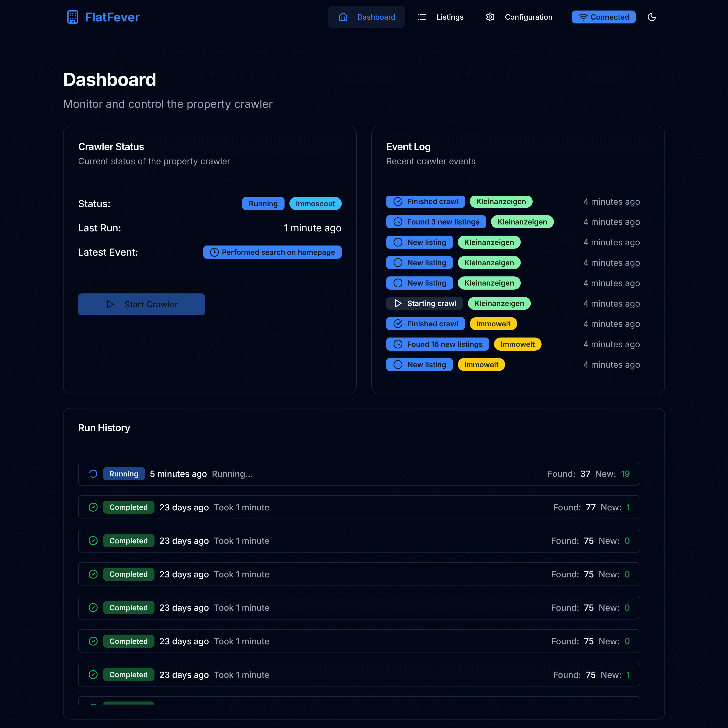Open the Listings page
The width and height of the screenshot is (728, 728).
pyautogui.click(x=450, y=17)
